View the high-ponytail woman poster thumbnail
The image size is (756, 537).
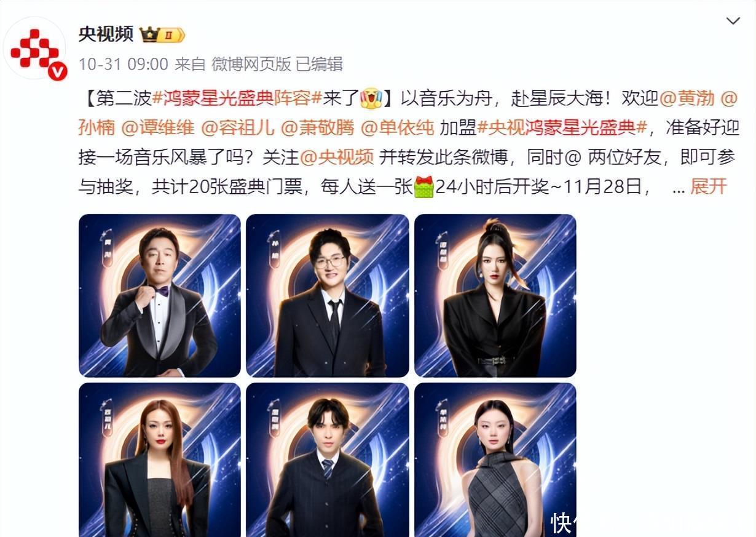(495, 295)
